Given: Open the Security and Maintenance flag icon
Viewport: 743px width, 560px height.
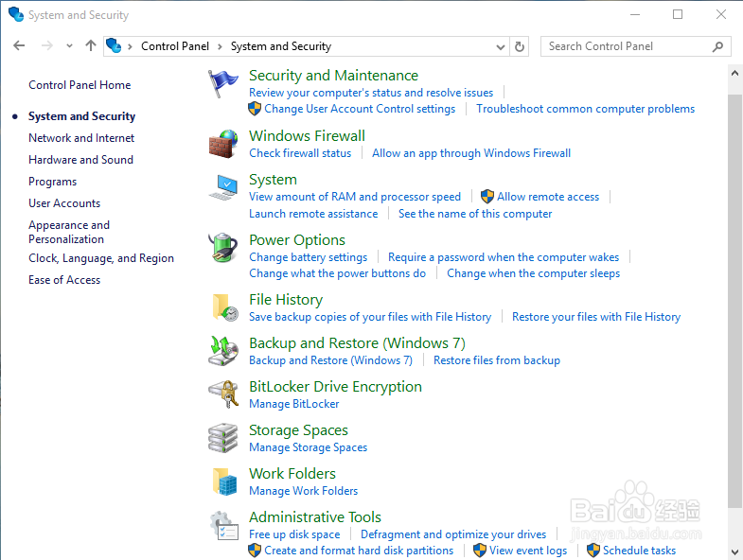Looking at the screenshot, I should click(x=222, y=83).
